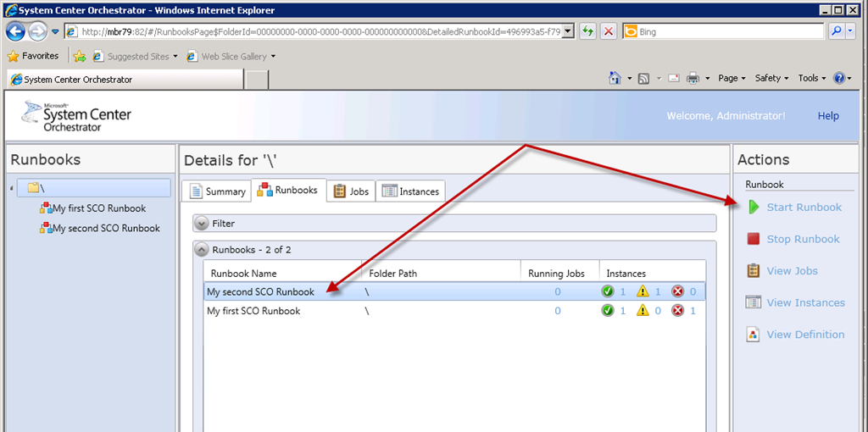Click the View Jobs clipboard icon
The height and width of the screenshot is (432, 868).
tap(754, 271)
